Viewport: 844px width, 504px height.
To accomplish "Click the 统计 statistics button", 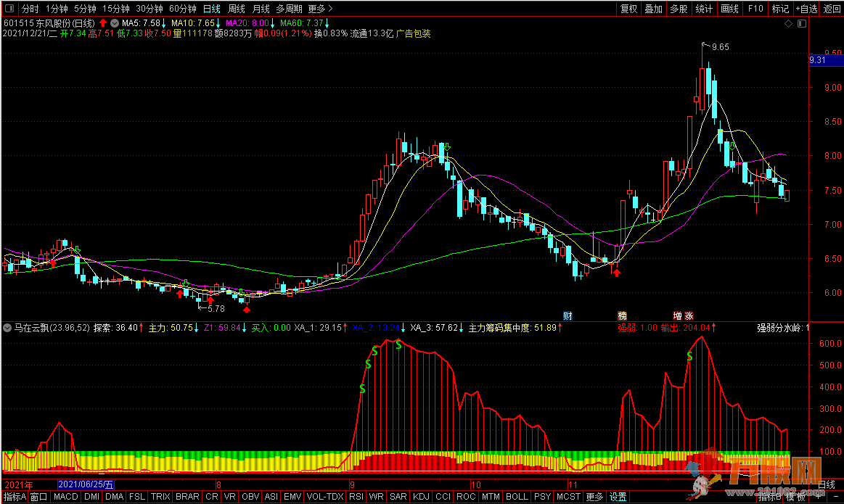I will pos(704,9).
